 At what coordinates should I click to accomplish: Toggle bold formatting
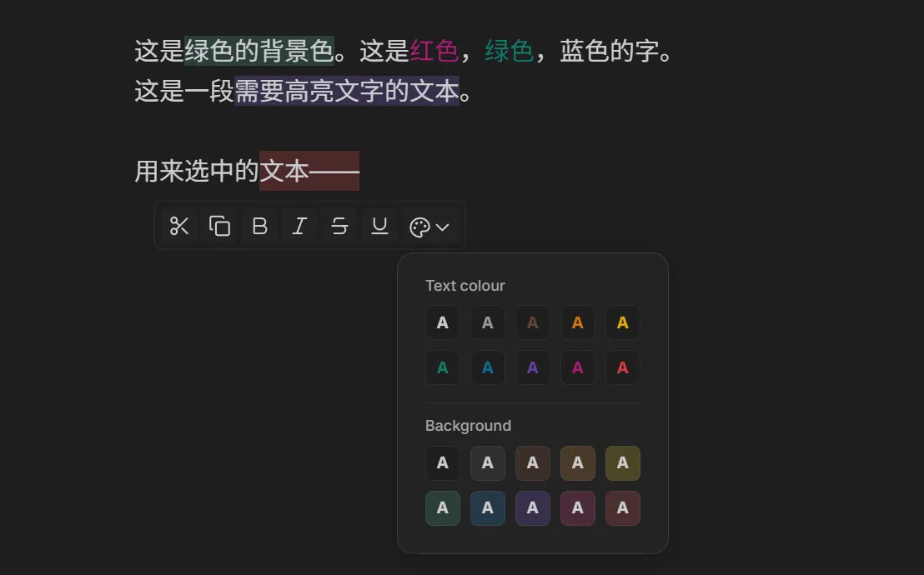pos(259,226)
